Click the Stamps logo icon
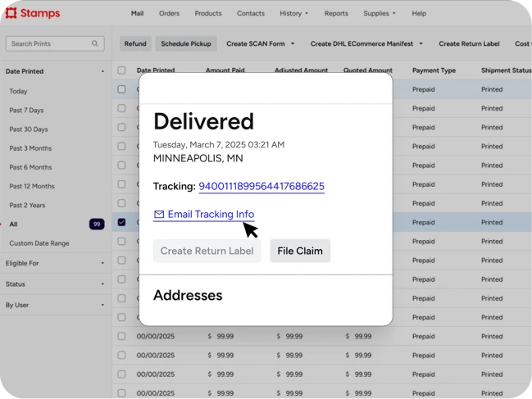532x399 pixels. [11, 13]
